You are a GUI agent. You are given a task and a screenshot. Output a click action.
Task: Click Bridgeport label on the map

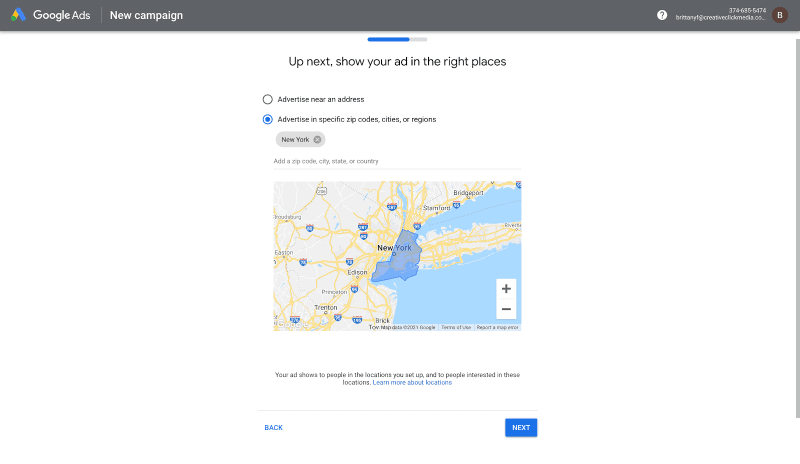pyautogui.click(x=468, y=192)
